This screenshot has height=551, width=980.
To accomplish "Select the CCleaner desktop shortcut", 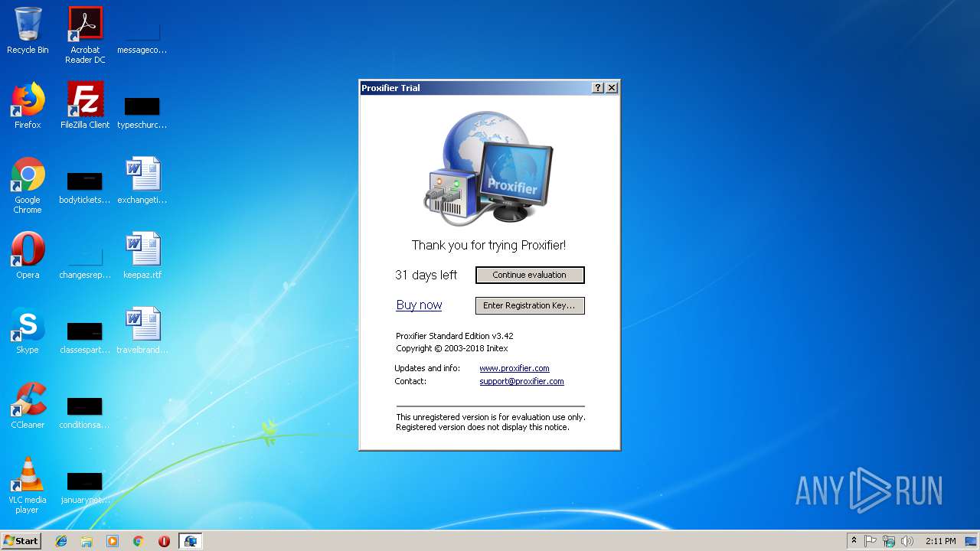I will point(28,406).
